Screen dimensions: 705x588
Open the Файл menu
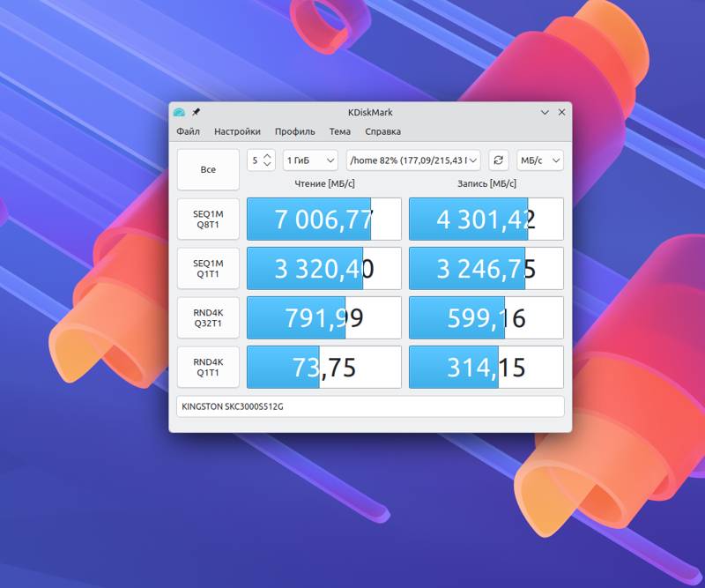(188, 131)
